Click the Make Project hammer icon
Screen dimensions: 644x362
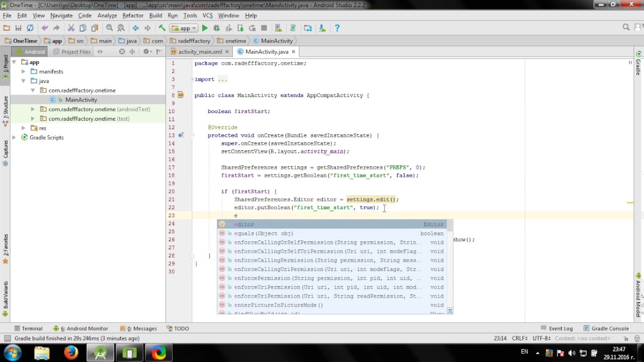162,28
